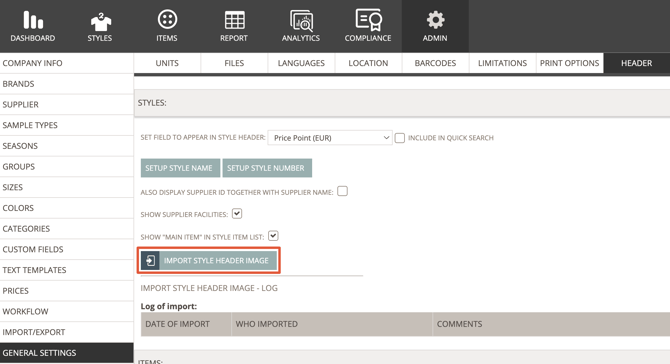670x364 pixels.
Task: Open Company Info in the sidebar
Action: (67, 63)
